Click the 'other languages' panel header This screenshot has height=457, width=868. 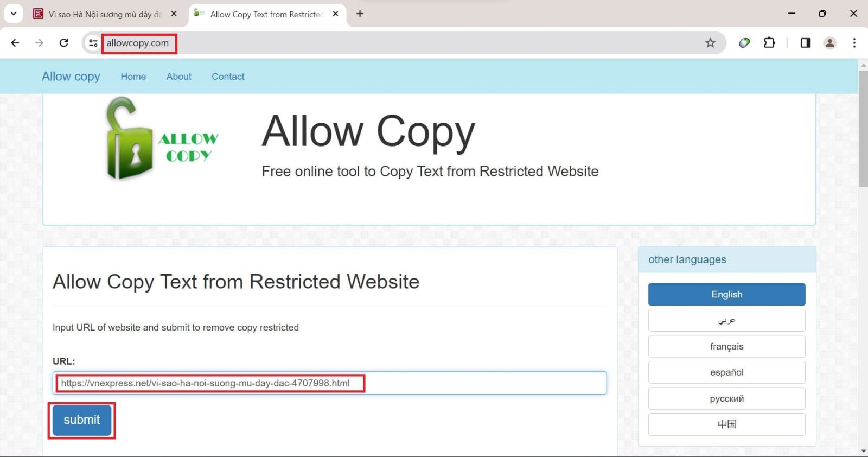pos(727,260)
